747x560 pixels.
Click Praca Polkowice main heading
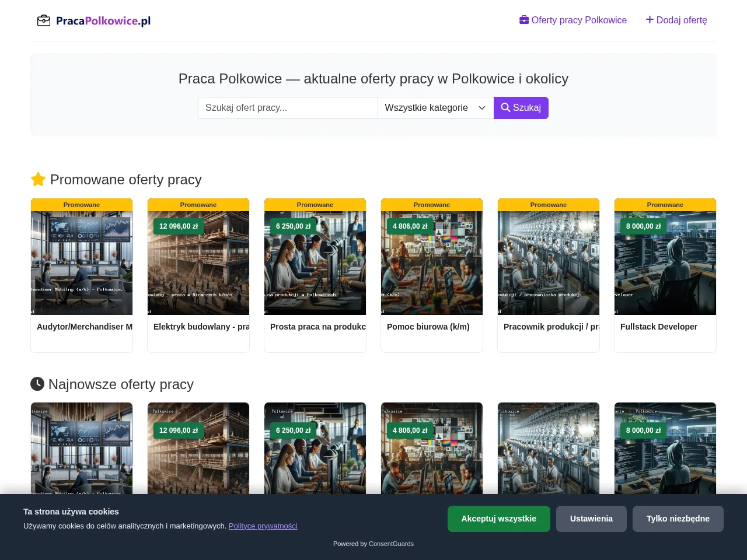click(373, 79)
